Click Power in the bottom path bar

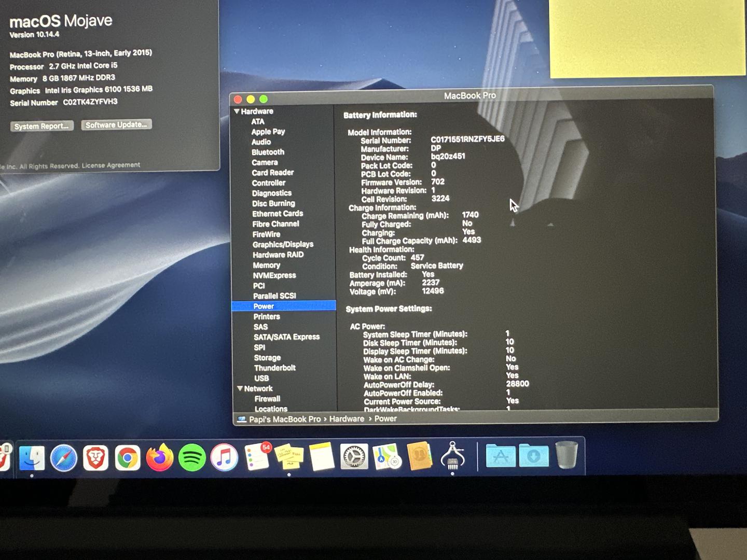385,418
